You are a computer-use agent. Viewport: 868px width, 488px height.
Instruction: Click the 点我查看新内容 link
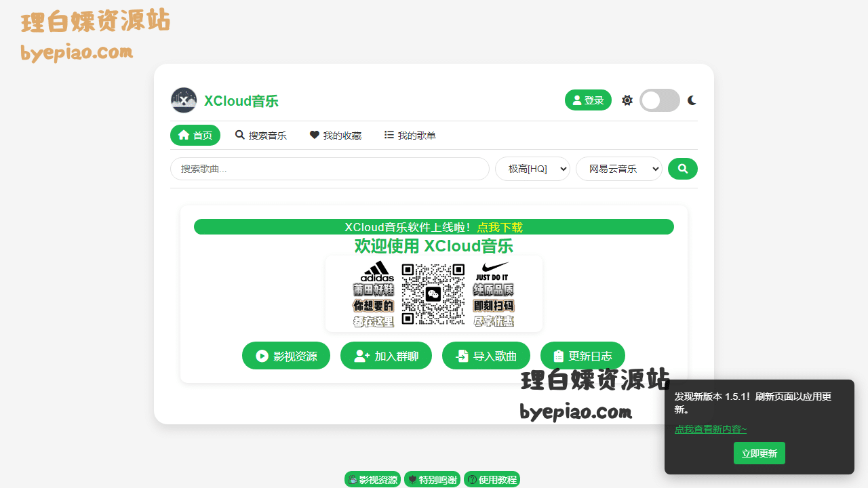click(711, 429)
